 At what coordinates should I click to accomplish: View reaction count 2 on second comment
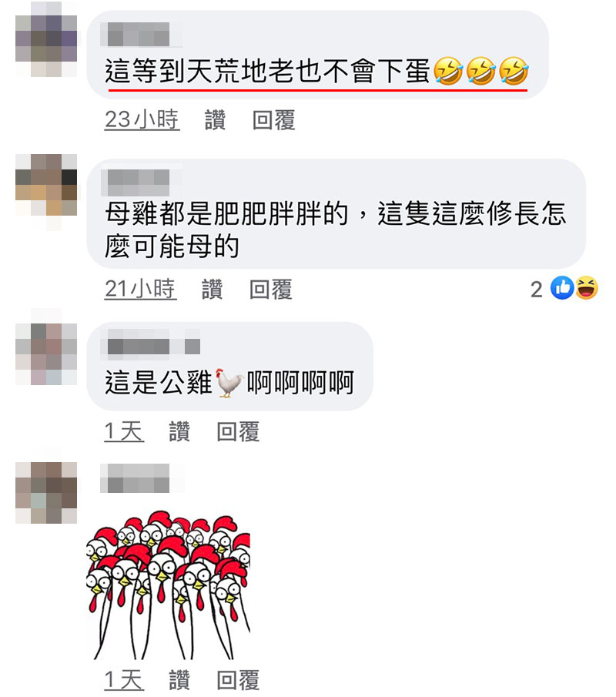coord(537,290)
